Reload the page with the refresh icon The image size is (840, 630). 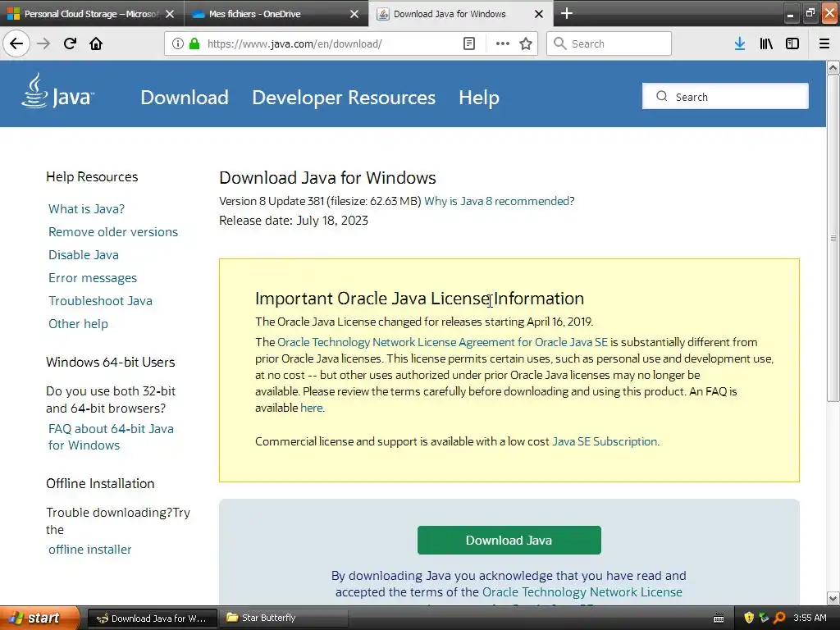point(70,43)
